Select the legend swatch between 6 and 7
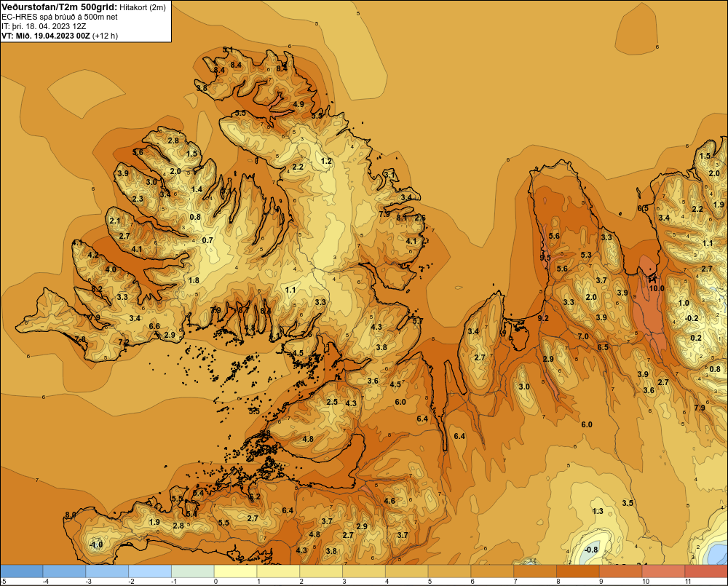This screenshot has width=728, height=586. (492, 571)
